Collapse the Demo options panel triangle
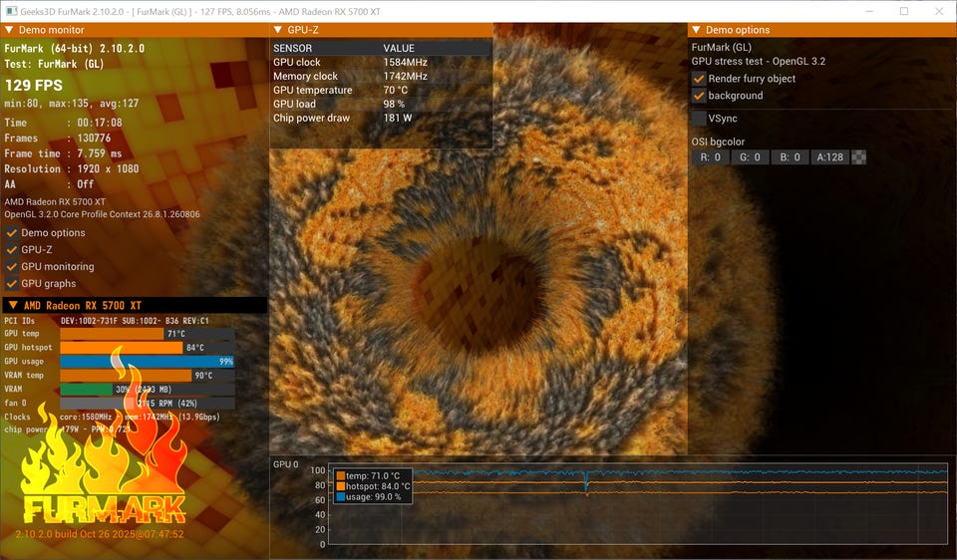Image resolution: width=957 pixels, height=560 pixels. [696, 30]
